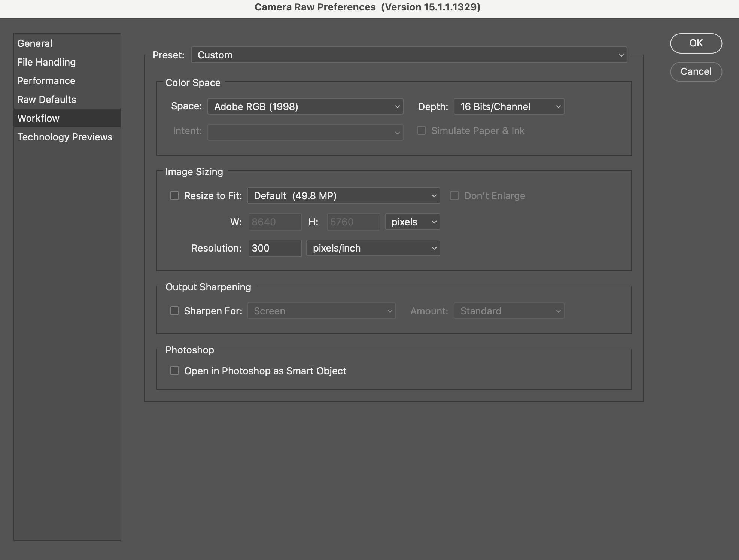Select the Workflow sidebar item

tap(39, 118)
